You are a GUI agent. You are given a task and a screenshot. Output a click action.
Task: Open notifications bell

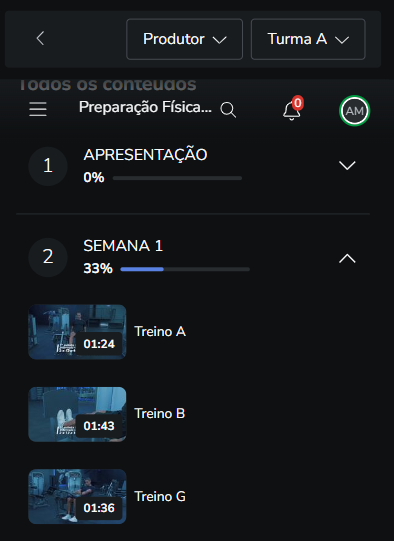click(292, 111)
